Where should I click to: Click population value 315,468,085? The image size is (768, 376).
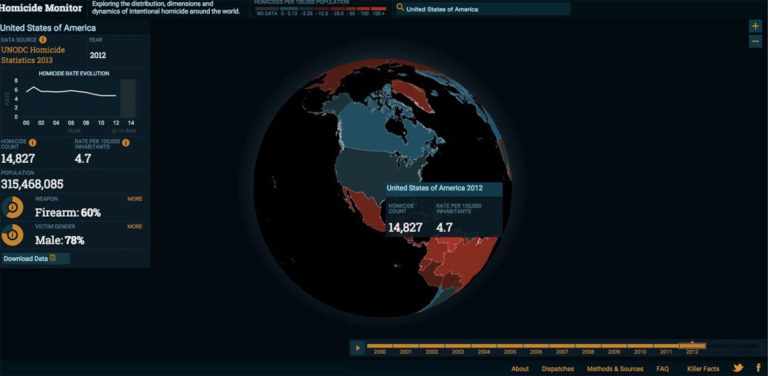point(32,184)
